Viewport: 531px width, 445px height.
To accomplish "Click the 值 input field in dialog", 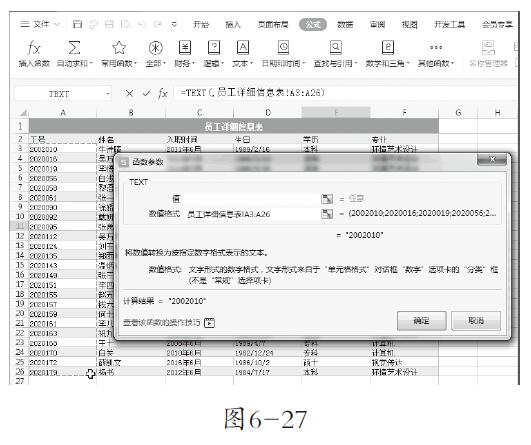I will coord(251,199).
